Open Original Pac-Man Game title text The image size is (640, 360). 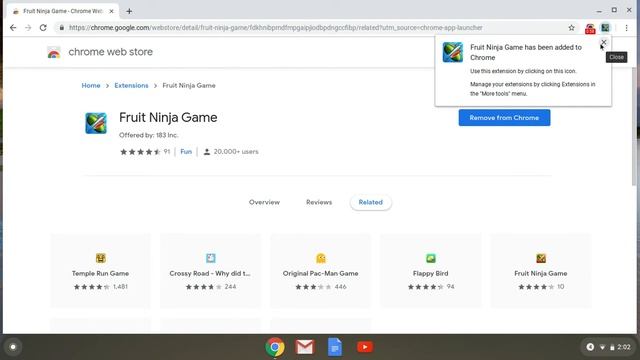point(320,273)
